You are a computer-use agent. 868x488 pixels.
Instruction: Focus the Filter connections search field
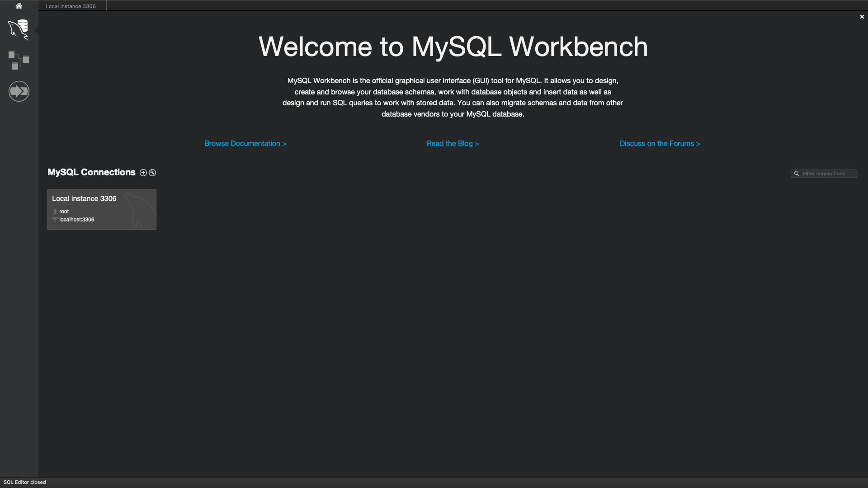tap(824, 174)
